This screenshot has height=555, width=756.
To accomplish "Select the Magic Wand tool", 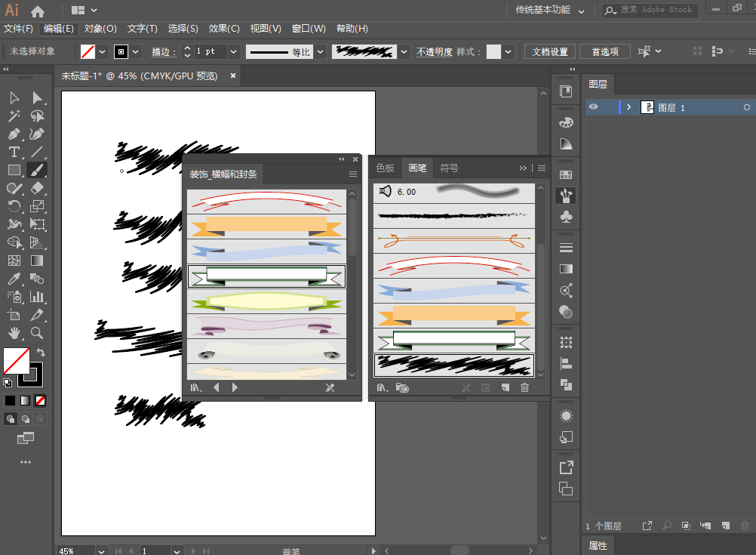I will (14, 116).
